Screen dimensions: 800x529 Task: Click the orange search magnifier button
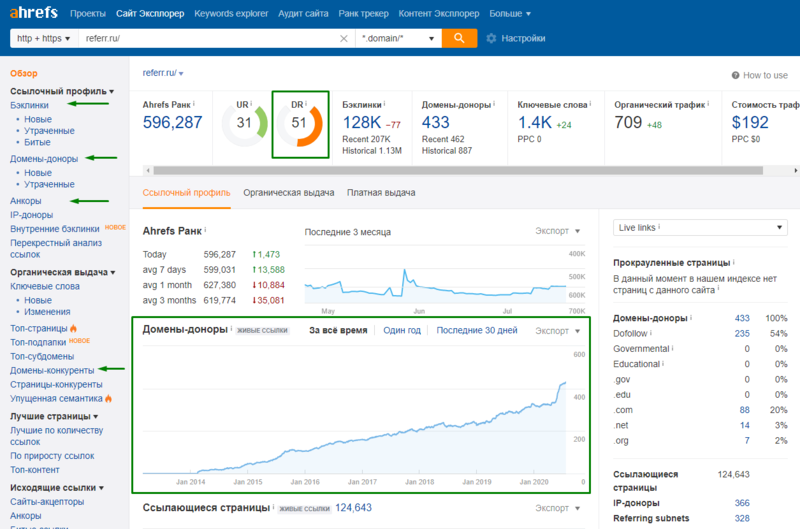click(x=459, y=38)
